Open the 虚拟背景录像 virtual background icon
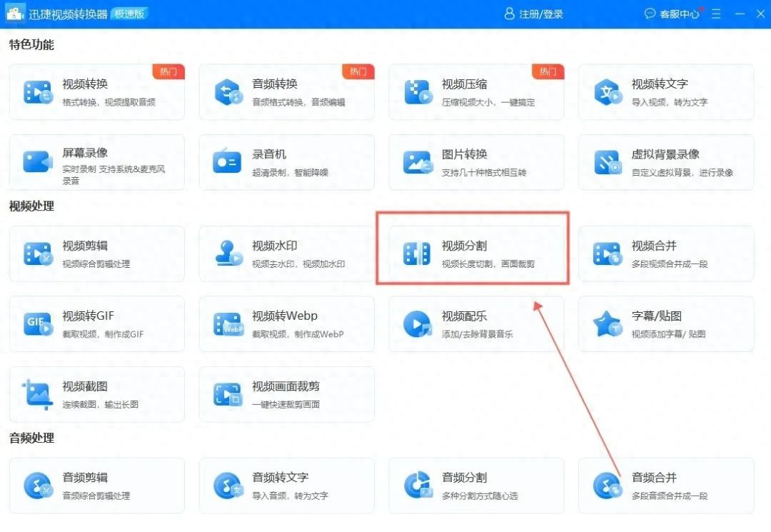 point(607,162)
